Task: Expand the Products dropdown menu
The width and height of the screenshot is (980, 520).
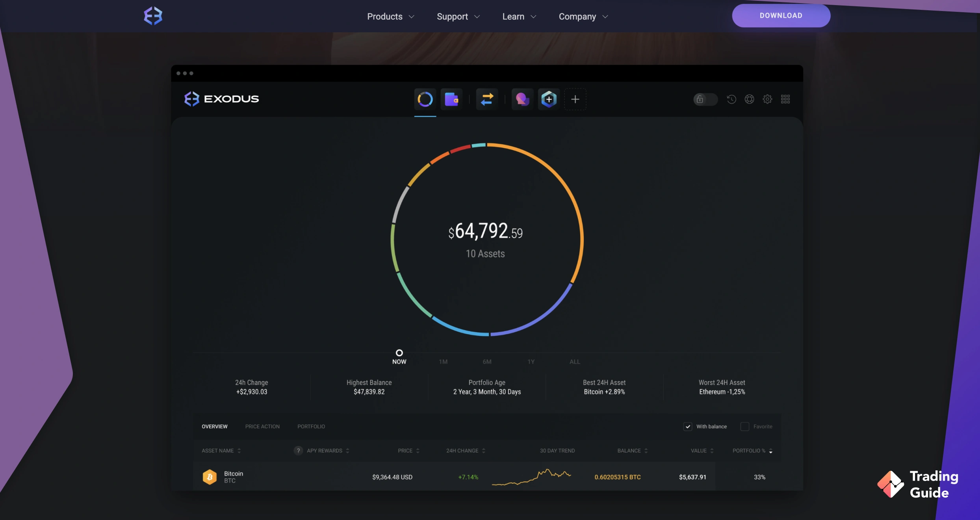Action: tap(391, 17)
